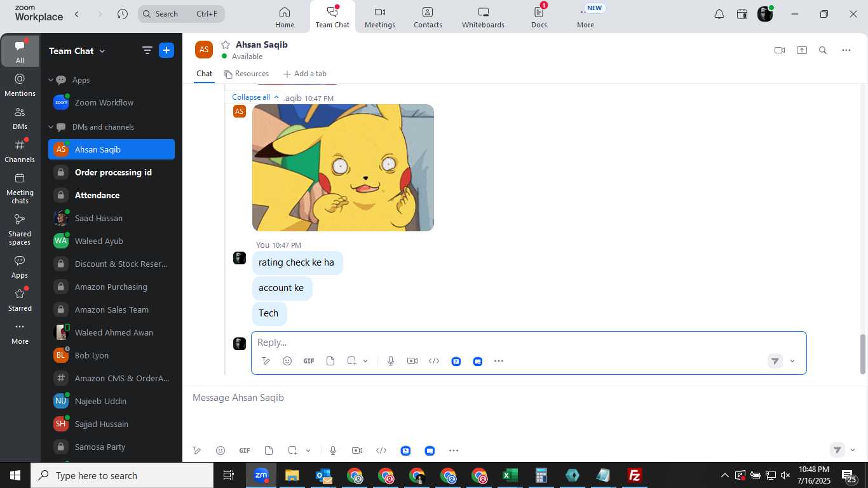Screen dimensions: 868x488
Task: Insert code snippet from the Reply toolbar
Action: [434, 361]
